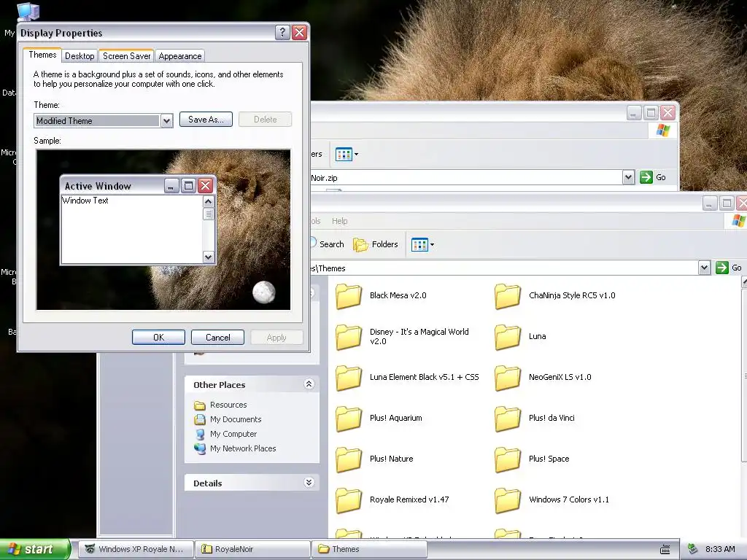
Task: Click OK in Display Properties
Action: coord(158,337)
